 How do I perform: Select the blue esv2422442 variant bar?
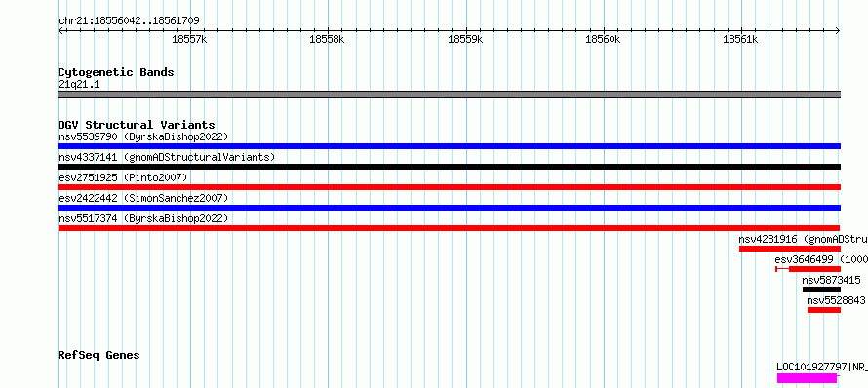click(449, 208)
